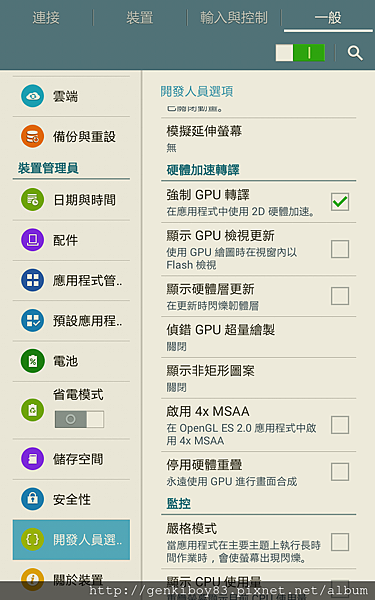Open the search magnifier icon
Viewport: 375px width, 600px height.
(x=355, y=53)
